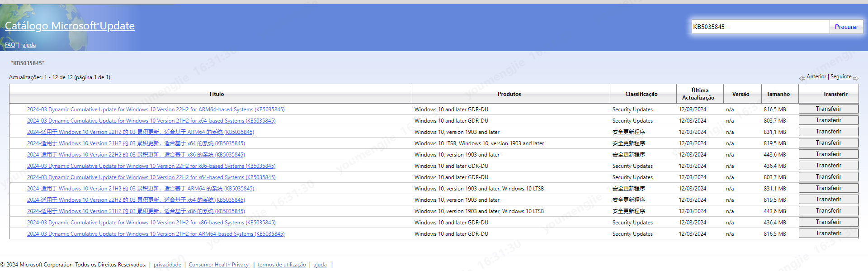Go to the Anterior page

pos(816,76)
